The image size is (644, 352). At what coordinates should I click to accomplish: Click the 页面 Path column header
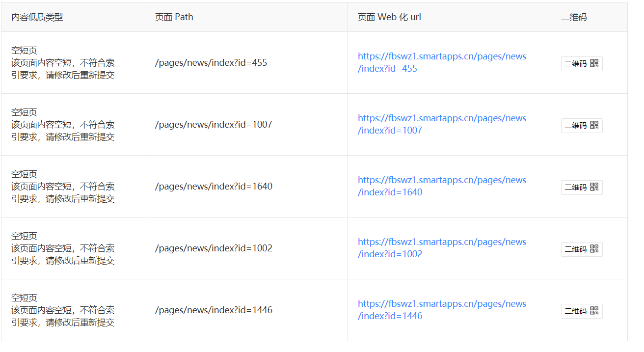174,17
